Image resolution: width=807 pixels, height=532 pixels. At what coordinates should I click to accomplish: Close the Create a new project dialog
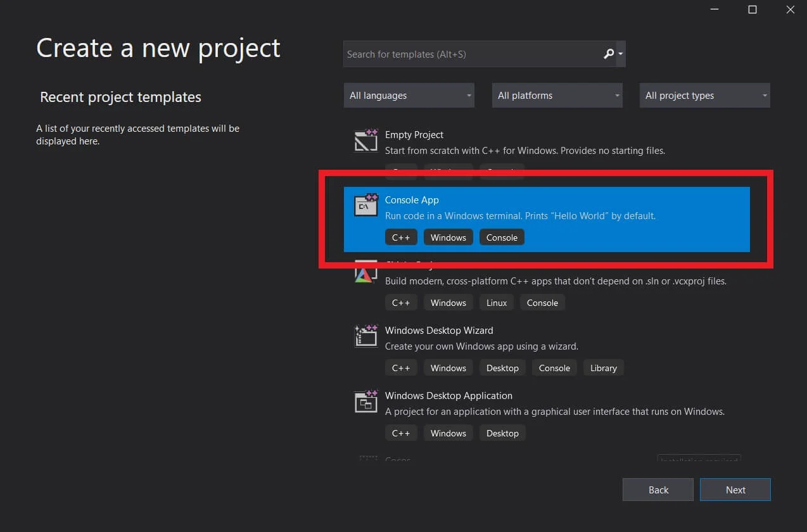pos(790,9)
